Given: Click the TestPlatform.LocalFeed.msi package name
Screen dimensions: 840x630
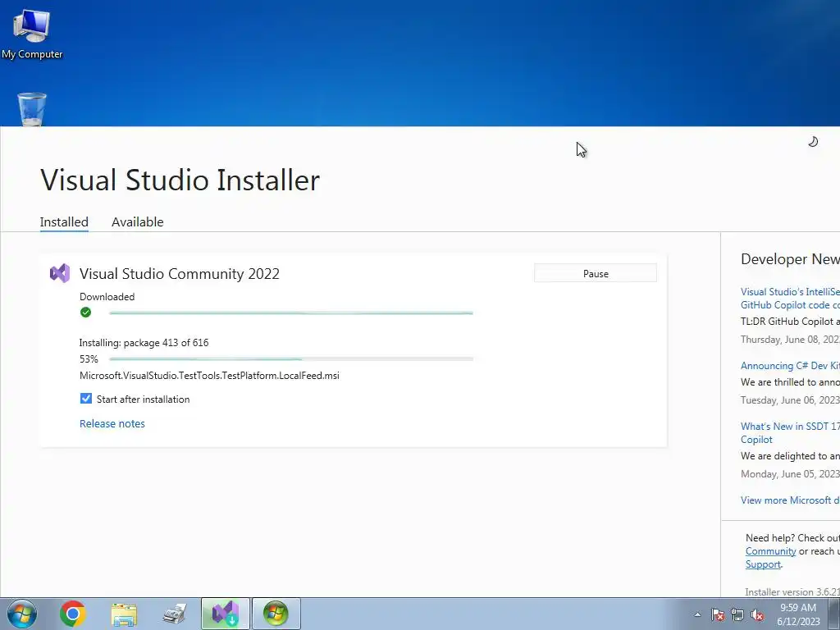Looking at the screenshot, I should [209, 376].
